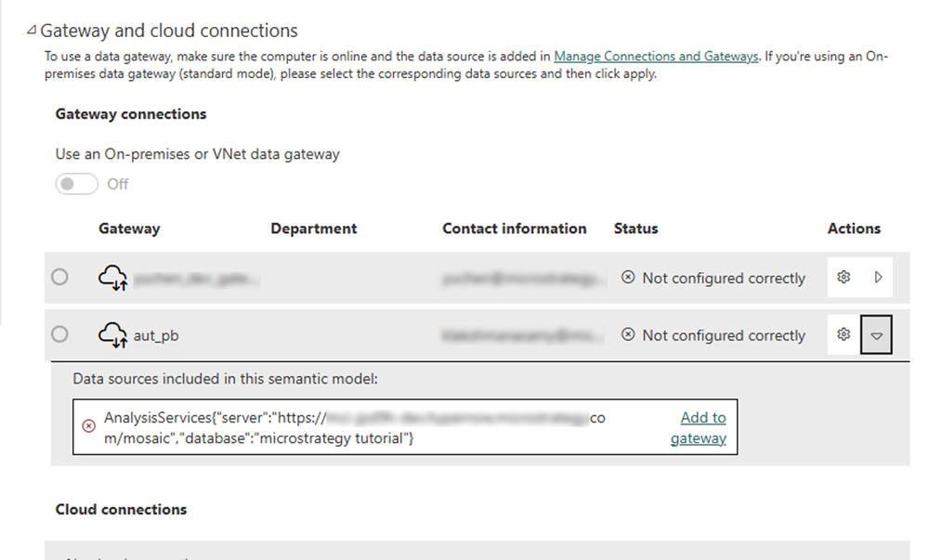The height and width of the screenshot is (560, 929).
Task: Toggle the On-premises or VNet data gateway switch
Action: coord(77,184)
